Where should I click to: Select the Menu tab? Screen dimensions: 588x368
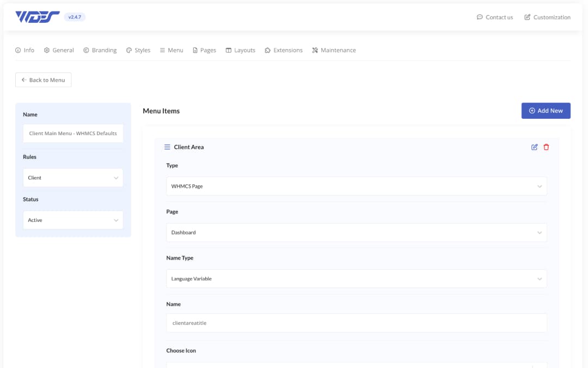171,50
